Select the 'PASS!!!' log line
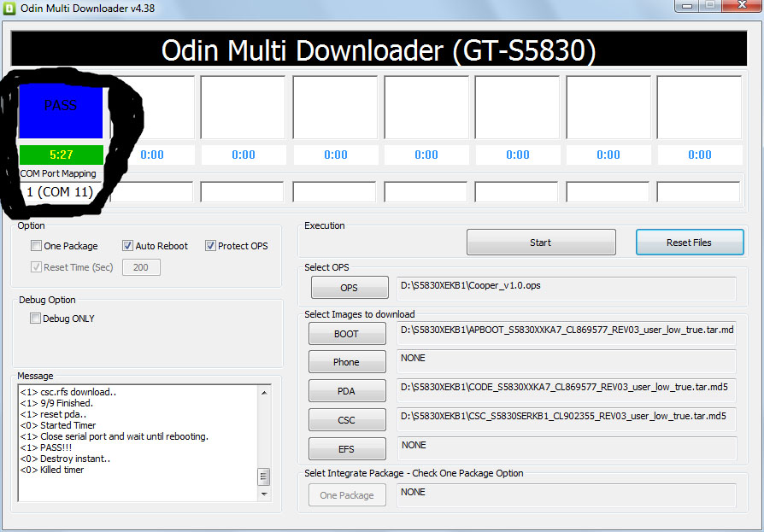 click(x=46, y=447)
